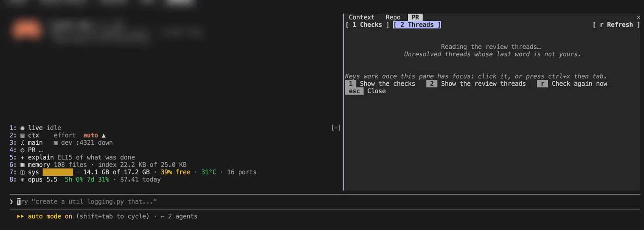Click the explain ELI5 of what was done text
The width and height of the screenshot is (644, 230).
[x=81, y=158]
